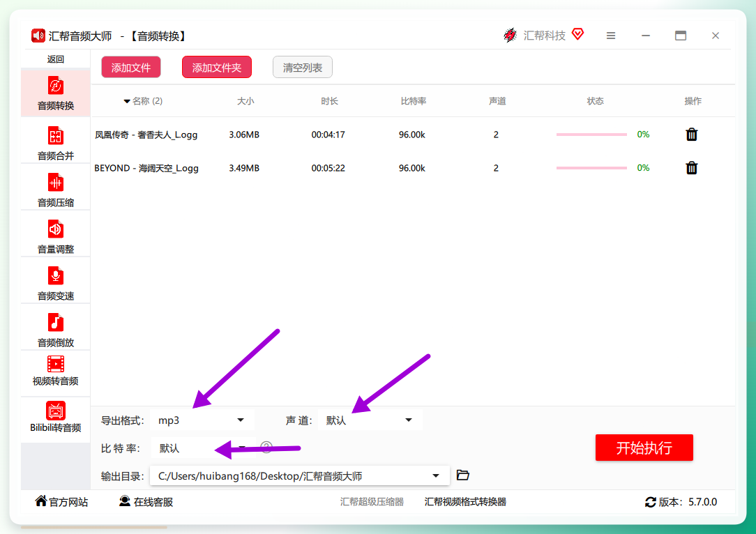Click the version 5.7.0.0 text
The image size is (756, 534).
tap(702, 502)
